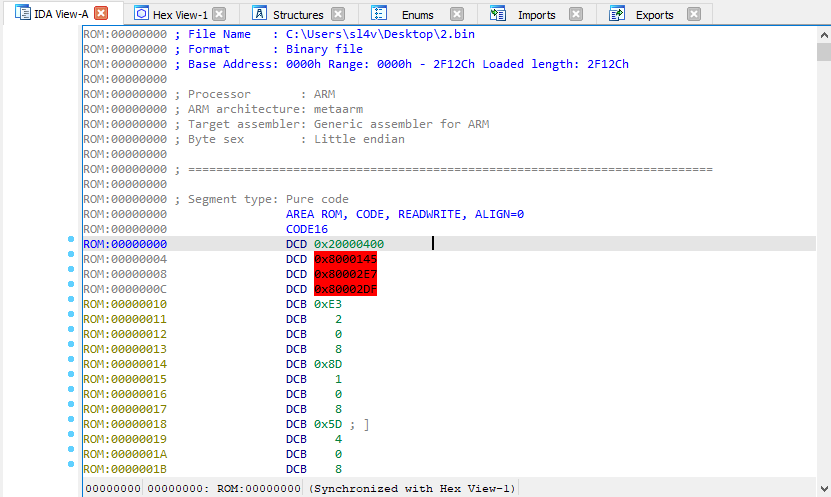831x497 pixels.
Task: Toggle breakpoint dot at ROM:00000018
Action: 71,419
